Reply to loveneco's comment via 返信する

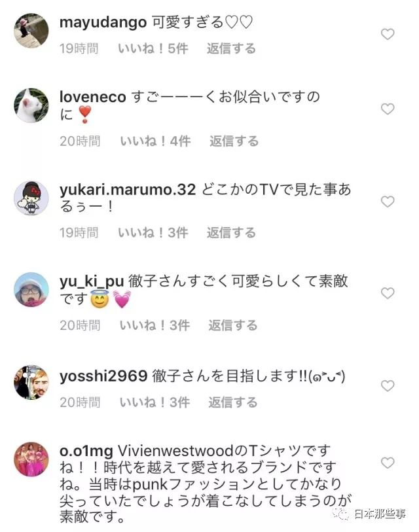[x=234, y=141]
